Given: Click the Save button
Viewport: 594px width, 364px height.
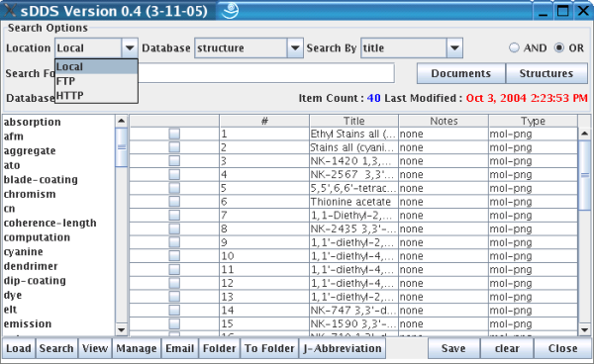Looking at the screenshot, I should coord(453,348).
